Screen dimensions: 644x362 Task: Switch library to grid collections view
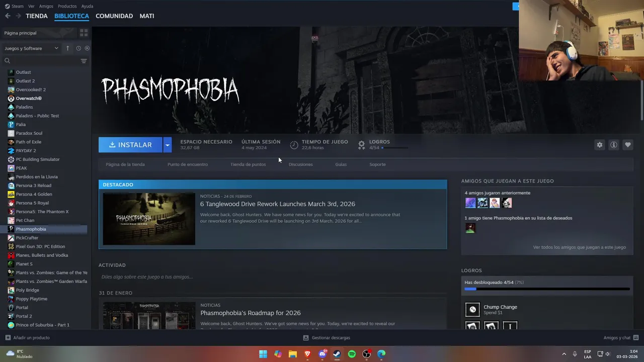pyautogui.click(x=84, y=33)
